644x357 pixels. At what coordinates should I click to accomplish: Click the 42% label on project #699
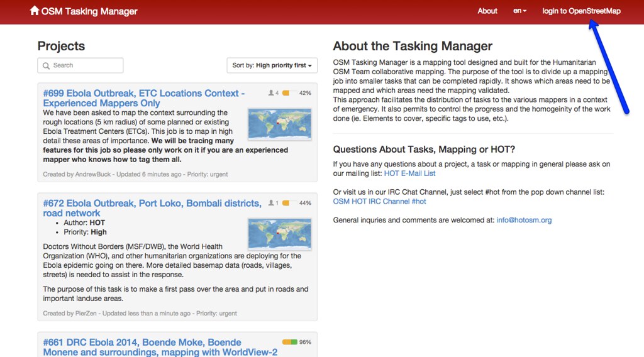click(305, 93)
